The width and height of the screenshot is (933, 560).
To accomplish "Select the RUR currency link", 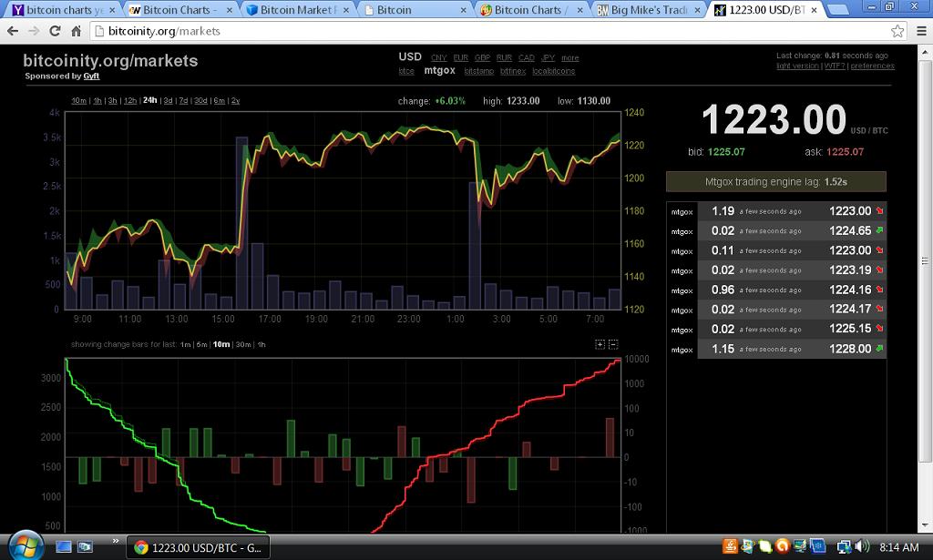I will pyautogui.click(x=504, y=57).
